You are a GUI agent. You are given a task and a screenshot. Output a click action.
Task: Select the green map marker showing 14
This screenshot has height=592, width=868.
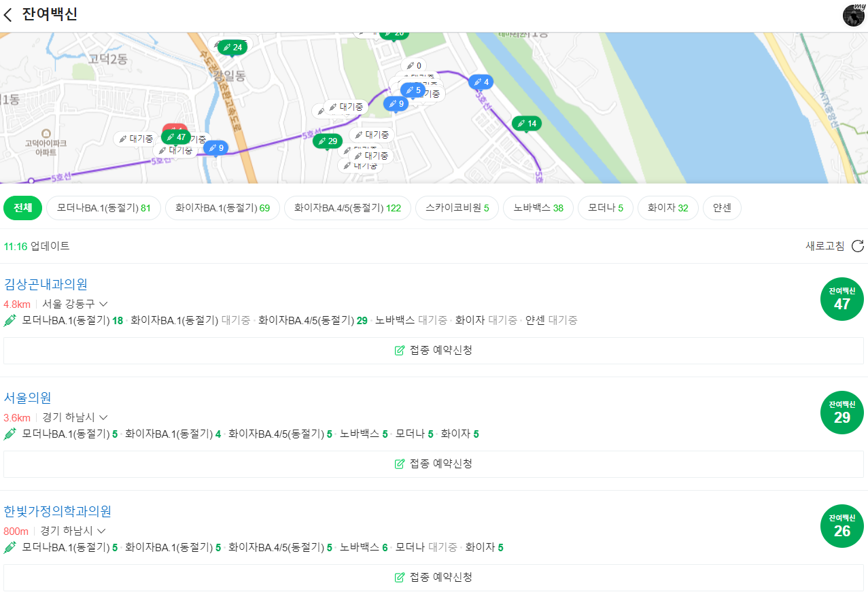(527, 124)
